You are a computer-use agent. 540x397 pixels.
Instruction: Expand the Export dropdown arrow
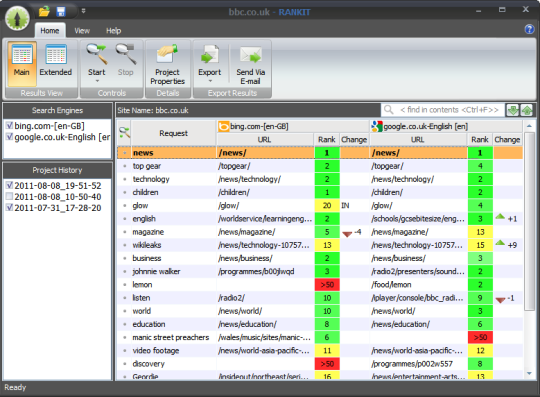(x=210, y=81)
